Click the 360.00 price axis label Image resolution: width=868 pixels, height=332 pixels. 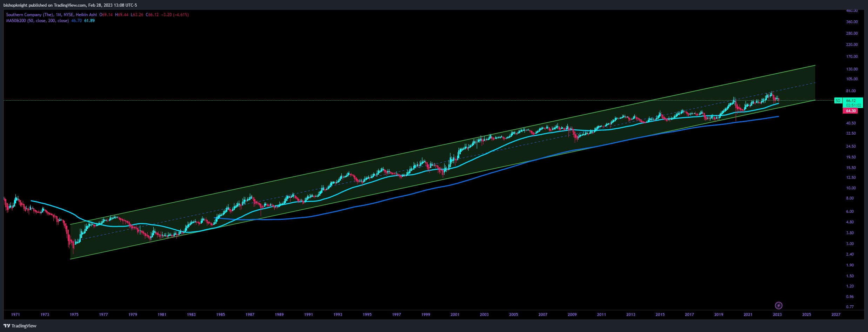pyautogui.click(x=852, y=22)
